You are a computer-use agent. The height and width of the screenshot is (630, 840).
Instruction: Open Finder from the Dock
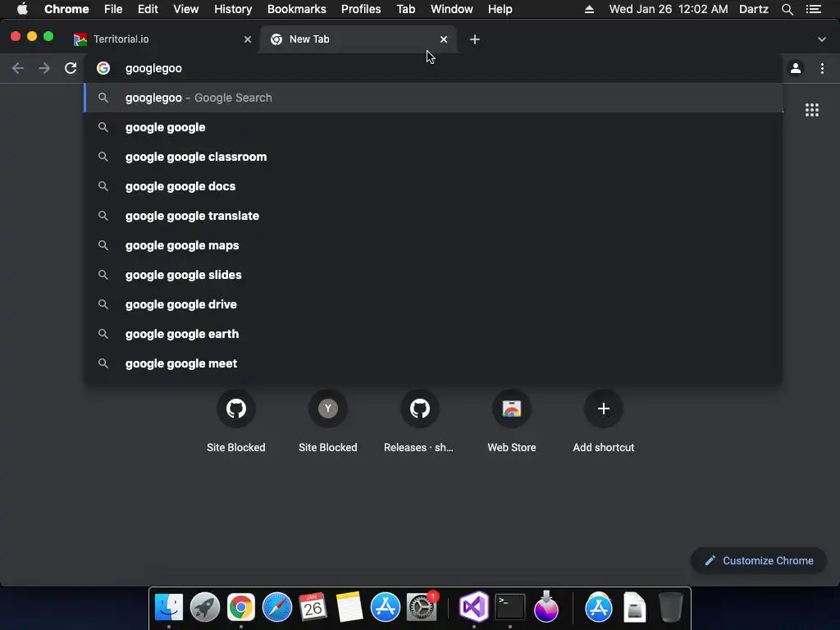169,608
